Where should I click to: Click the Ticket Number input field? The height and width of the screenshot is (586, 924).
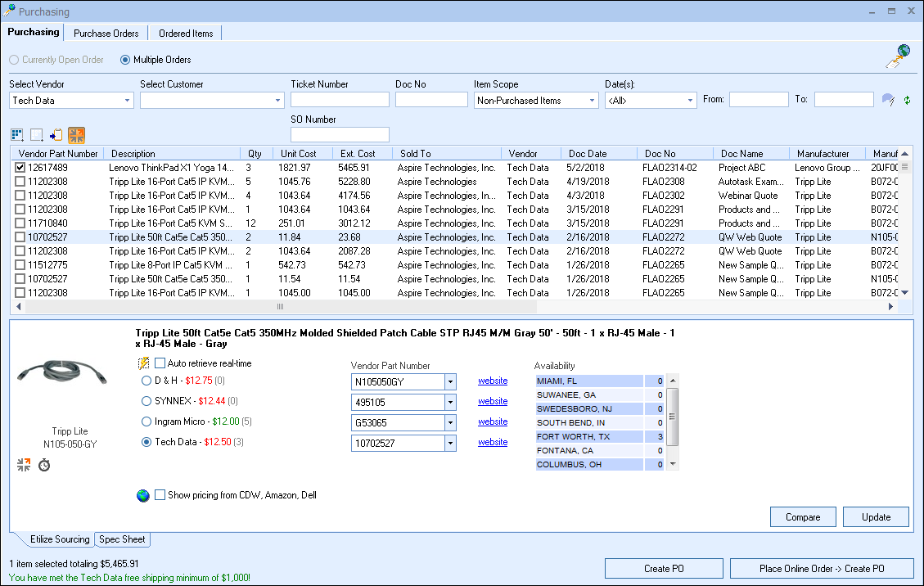[340, 100]
